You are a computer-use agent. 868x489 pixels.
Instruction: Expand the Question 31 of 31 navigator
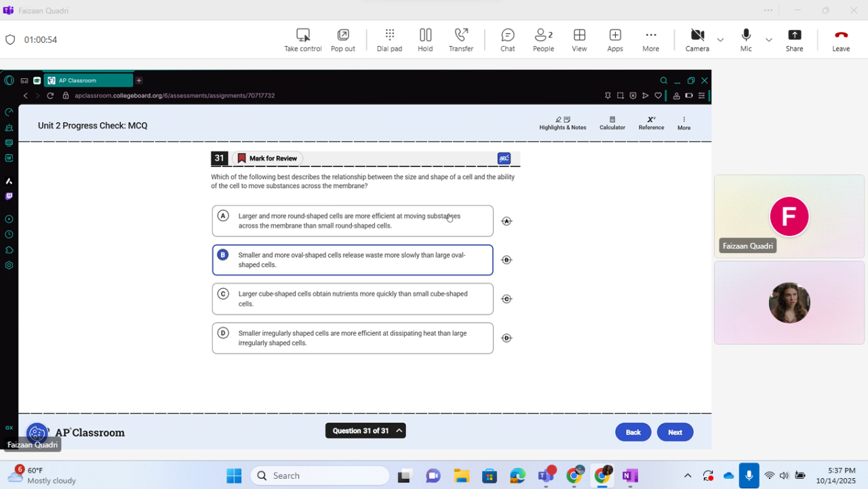pos(366,431)
